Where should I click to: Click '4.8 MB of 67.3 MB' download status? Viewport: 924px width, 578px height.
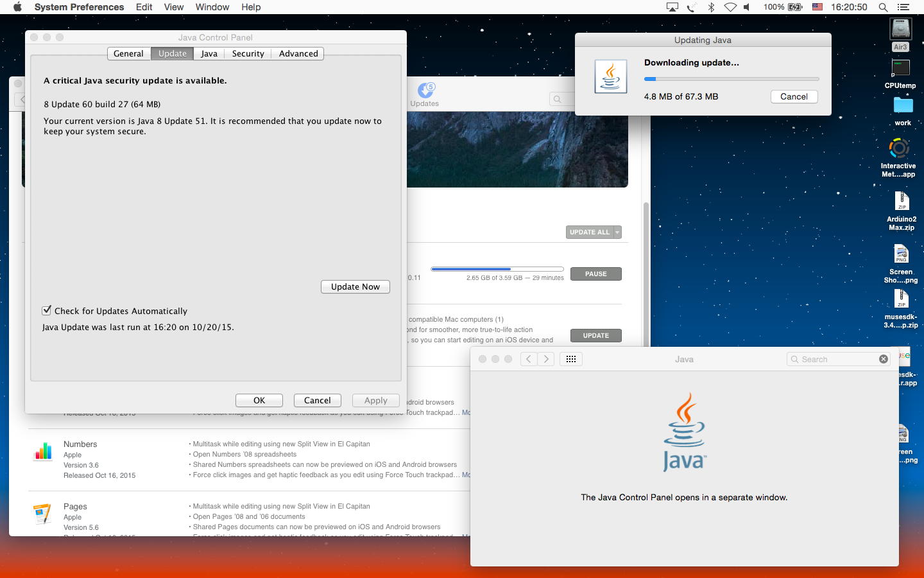coord(681,96)
